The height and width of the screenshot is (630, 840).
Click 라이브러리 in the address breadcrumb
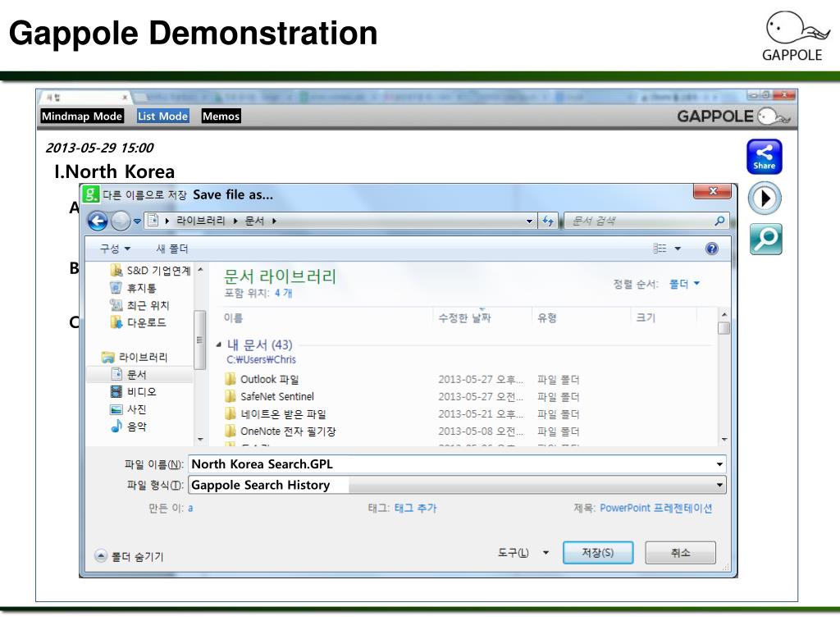coord(201,221)
